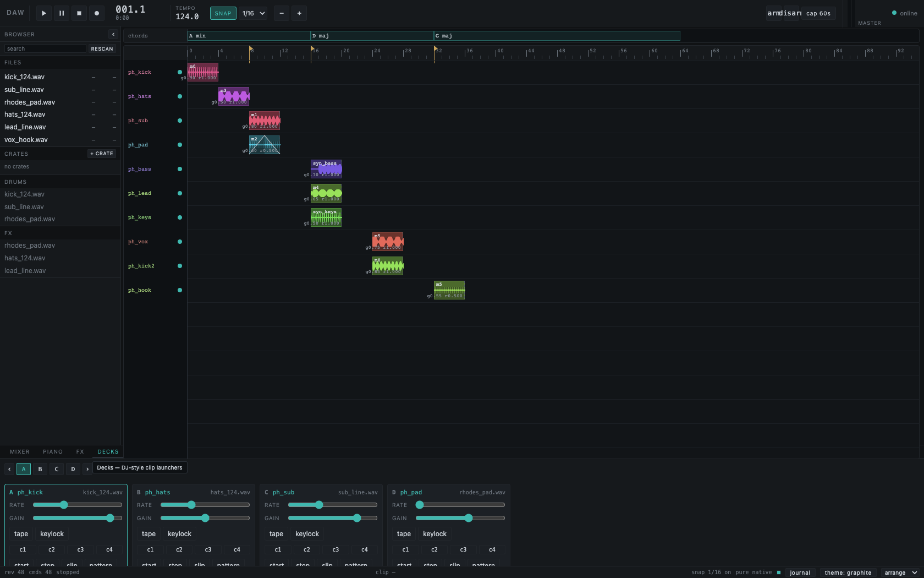Switch to the PIANO tab
924x578 pixels.
pos(53,452)
